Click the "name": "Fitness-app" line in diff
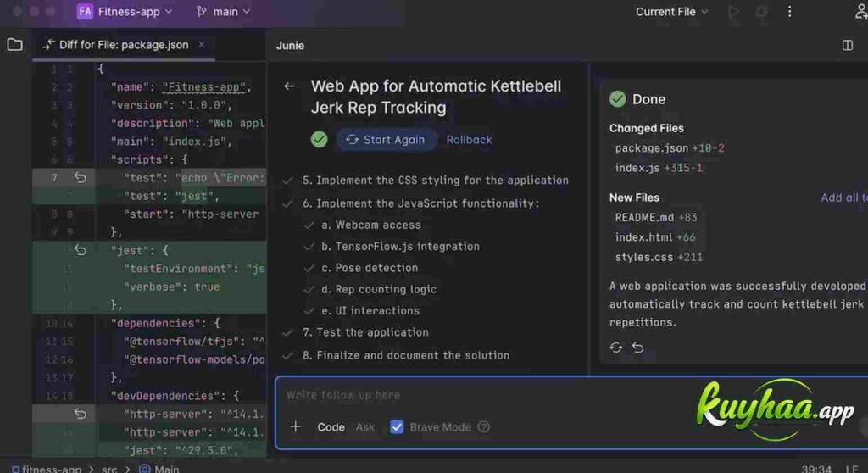This screenshot has width=868, height=473. tap(181, 87)
